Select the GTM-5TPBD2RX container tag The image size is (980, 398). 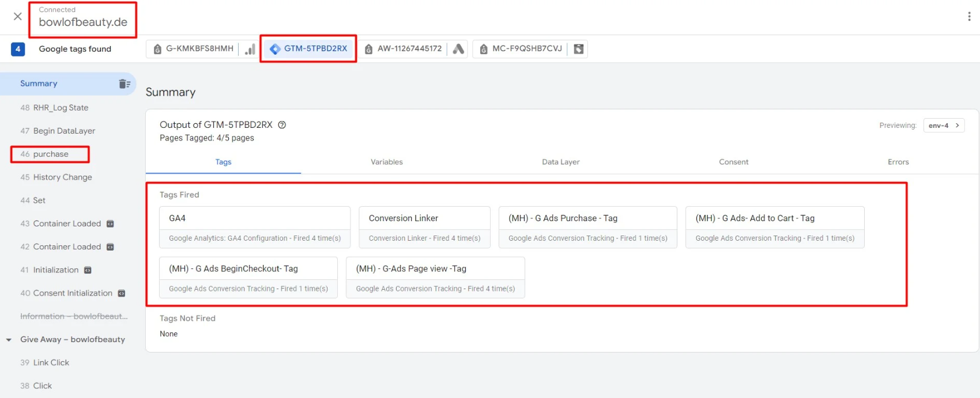[308, 49]
